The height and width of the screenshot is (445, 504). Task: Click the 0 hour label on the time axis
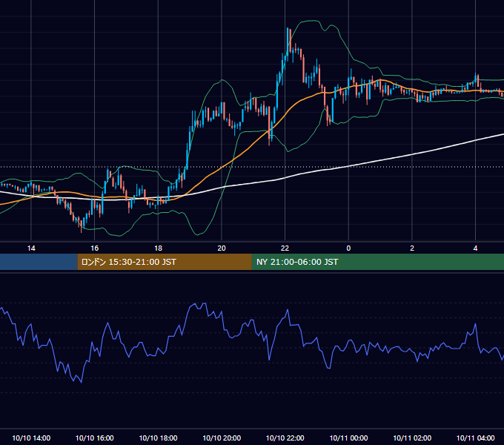[348, 248]
